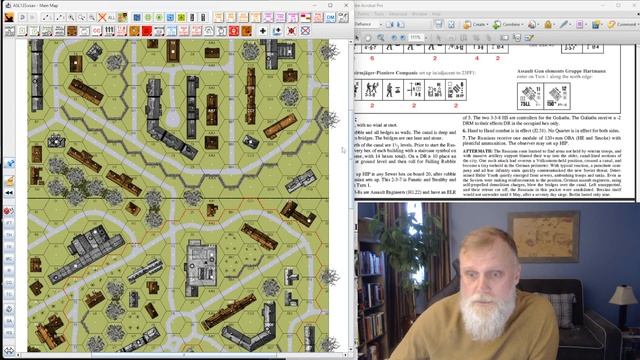Click the checkmark form icon in Acrobat

pyautogui.click(x=529, y=38)
